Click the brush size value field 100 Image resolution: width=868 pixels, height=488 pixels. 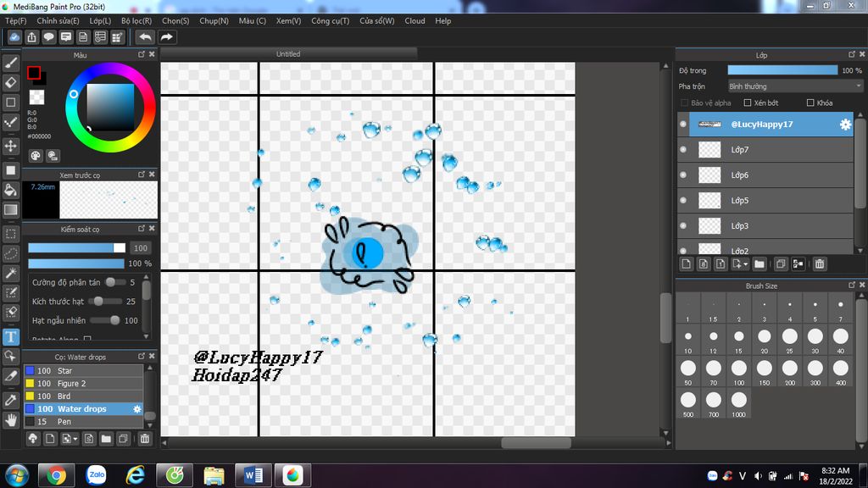[141, 248]
